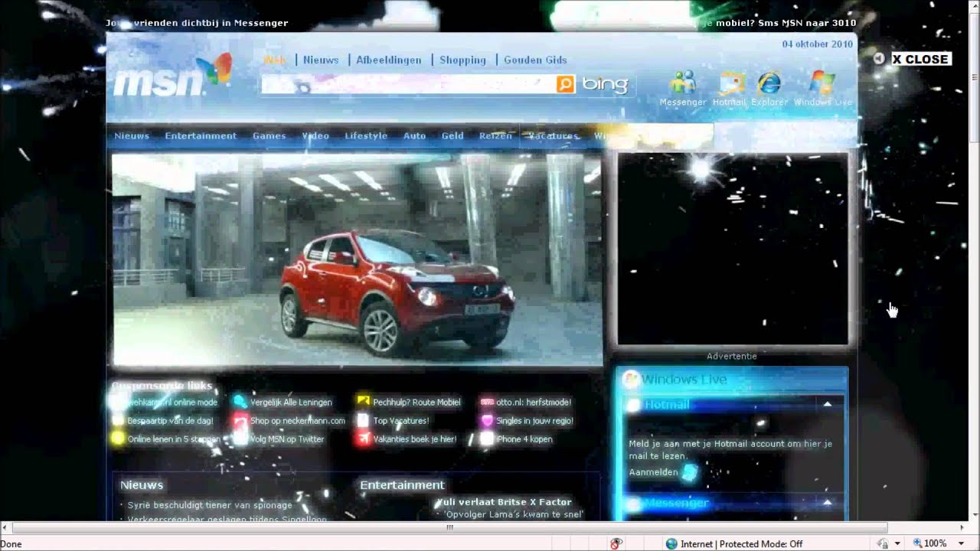The image size is (980, 551).
Task: Click the Entertainment section heading
Action: 402,484
